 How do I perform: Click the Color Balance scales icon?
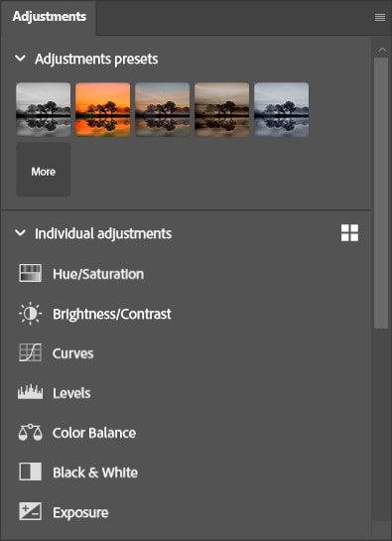click(31, 433)
